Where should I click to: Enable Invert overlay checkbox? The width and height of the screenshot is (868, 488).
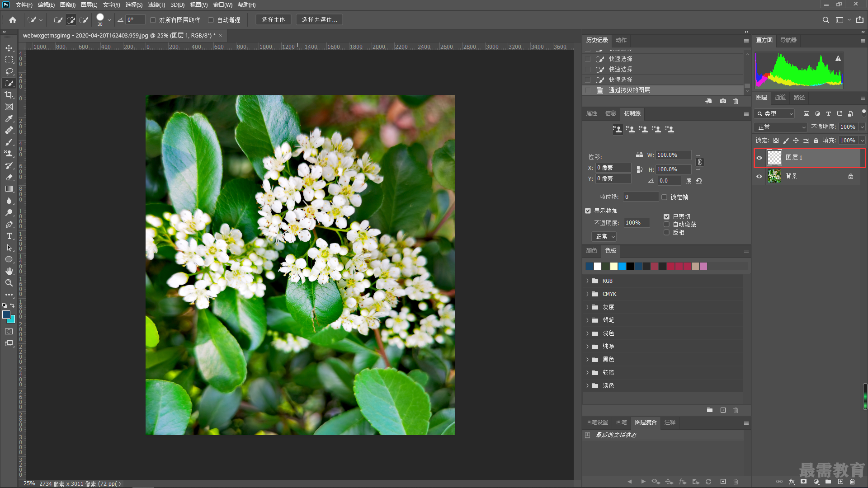pos(666,232)
